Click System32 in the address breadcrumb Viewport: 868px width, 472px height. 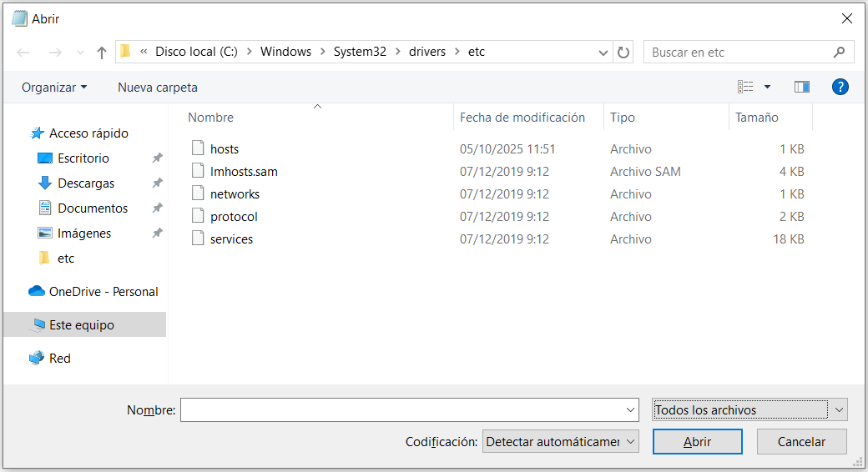(360, 52)
